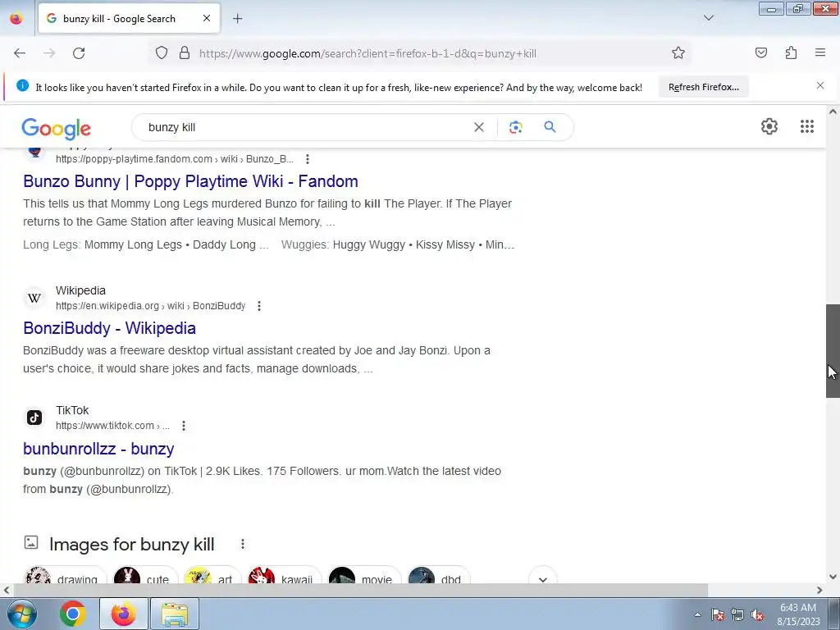Open more options for TikTok result

(x=183, y=426)
